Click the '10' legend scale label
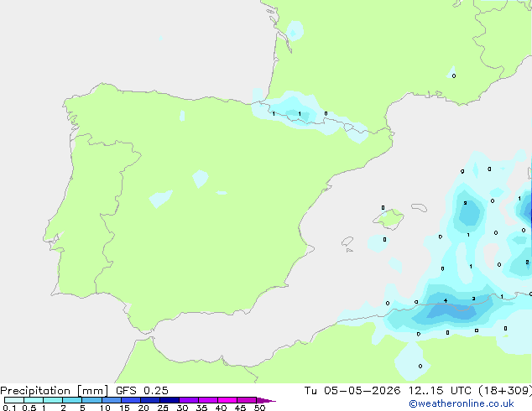The image size is (532, 411). point(105,408)
